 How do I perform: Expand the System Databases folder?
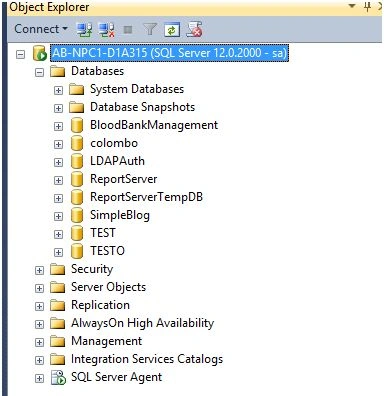58,90
